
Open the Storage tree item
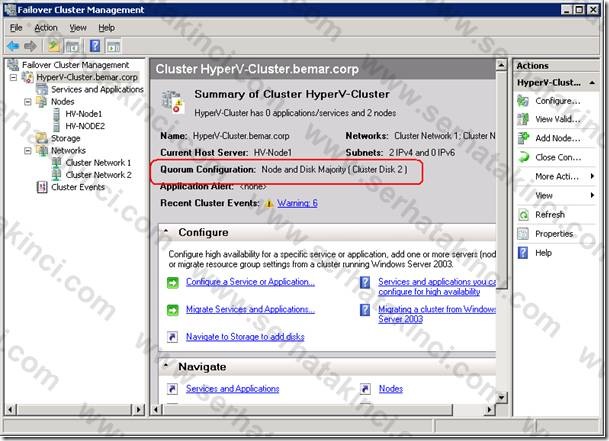(x=65, y=138)
